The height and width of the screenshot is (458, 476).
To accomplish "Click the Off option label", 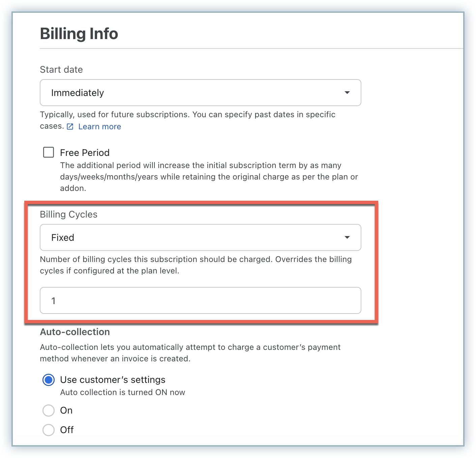I will click(x=67, y=430).
